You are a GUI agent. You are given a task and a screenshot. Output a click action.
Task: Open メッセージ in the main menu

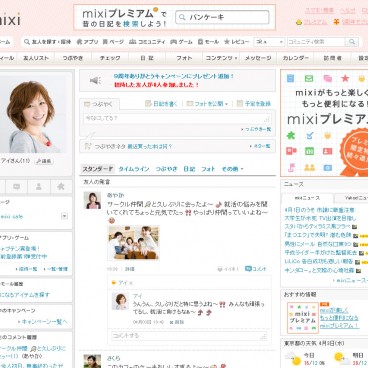pyautogui.click(x=258, y=58)
